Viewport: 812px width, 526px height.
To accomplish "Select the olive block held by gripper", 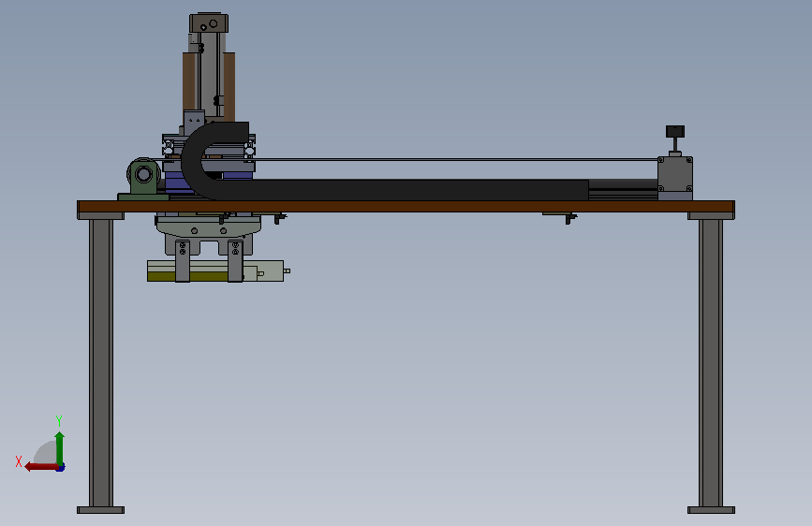I will (187, 276).
